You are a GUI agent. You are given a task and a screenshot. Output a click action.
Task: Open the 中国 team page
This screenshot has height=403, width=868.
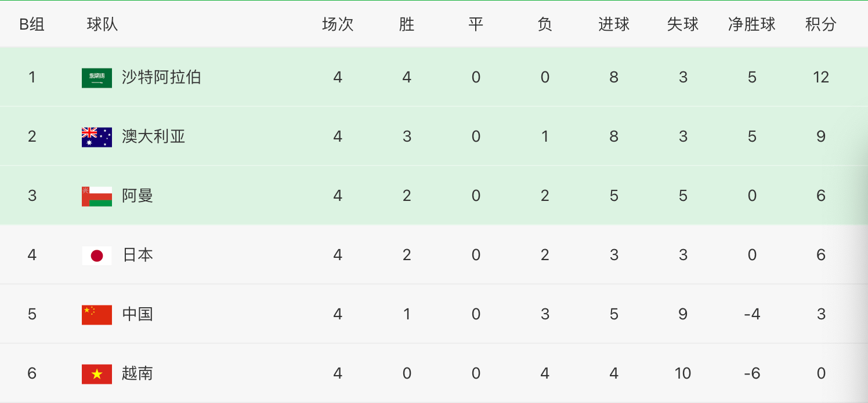click(138, 314)
